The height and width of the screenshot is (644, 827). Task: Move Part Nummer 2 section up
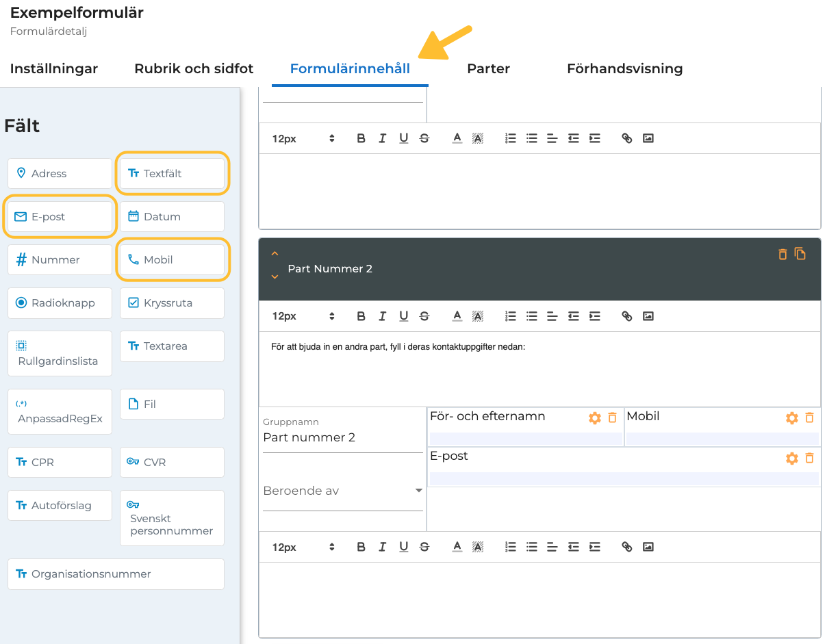[275, 253]
